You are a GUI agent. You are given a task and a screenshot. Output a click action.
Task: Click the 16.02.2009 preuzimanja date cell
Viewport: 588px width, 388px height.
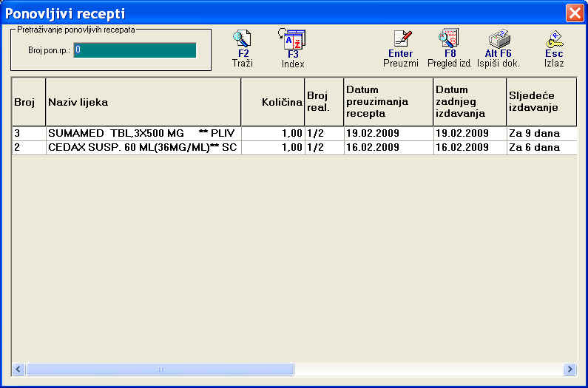tap(388, 147)
